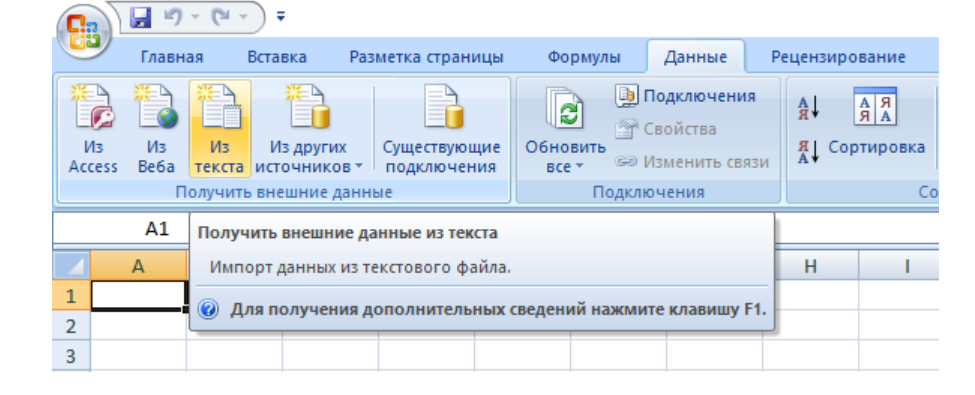Click the greyed Свойства button

pos(665,129)
